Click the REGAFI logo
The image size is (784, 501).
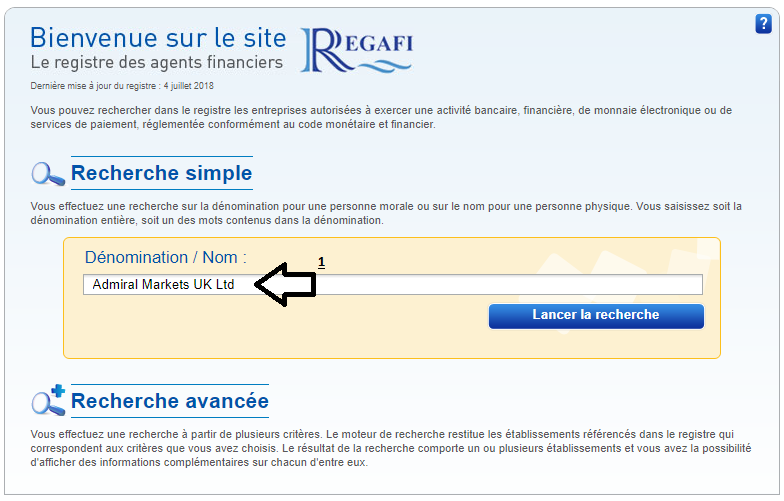click(x=356, y=50)
